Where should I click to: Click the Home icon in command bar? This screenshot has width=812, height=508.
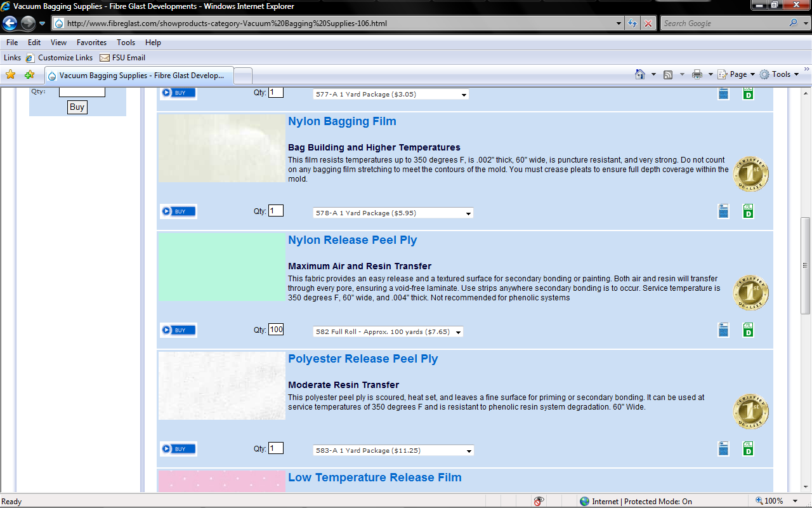click(x=640, y=74)
